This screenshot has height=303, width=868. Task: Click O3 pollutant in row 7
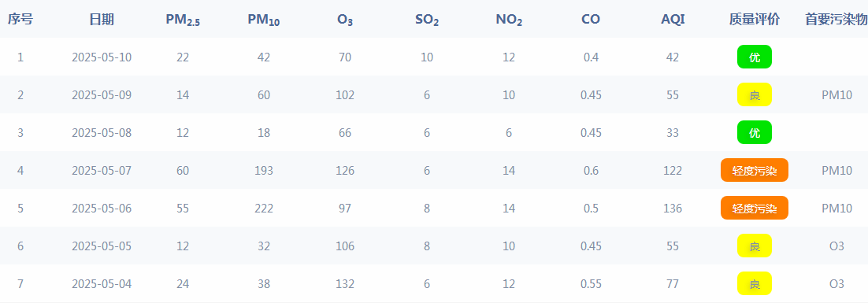[x=836, y=284]
